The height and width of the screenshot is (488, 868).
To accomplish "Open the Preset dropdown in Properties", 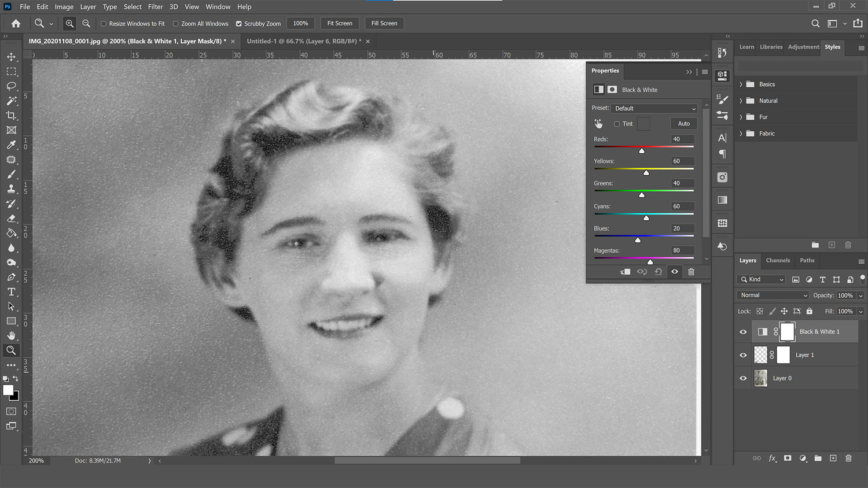I will [x=654, y=108].
